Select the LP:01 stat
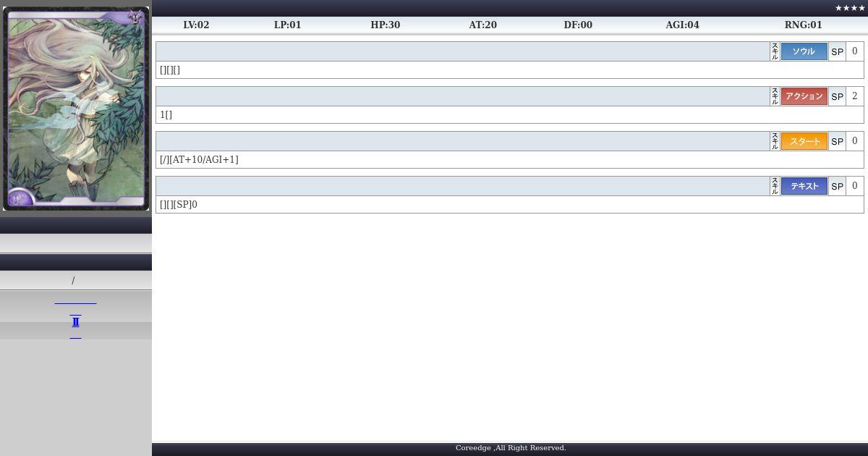The image size is (868, 456). click(287, 25)
